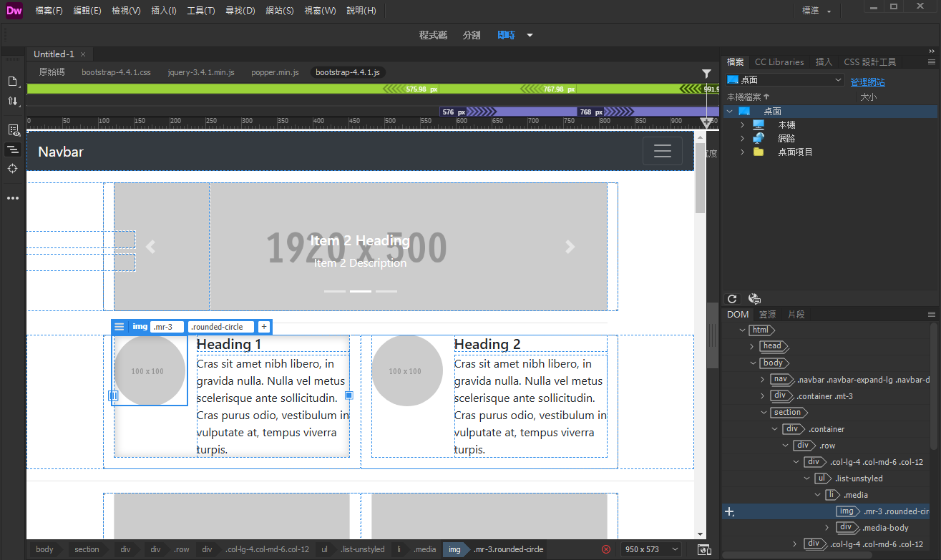Expand the 網路 tree node

[x=742, y=138]
